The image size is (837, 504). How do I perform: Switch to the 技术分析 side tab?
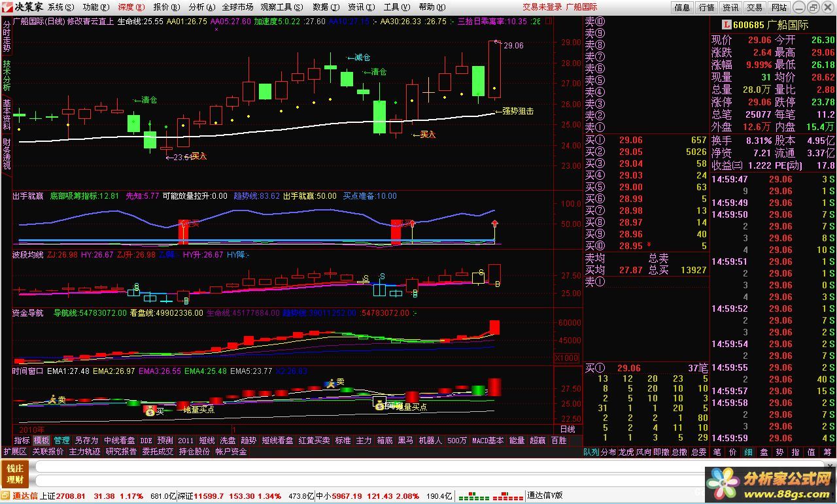point(7,76)
